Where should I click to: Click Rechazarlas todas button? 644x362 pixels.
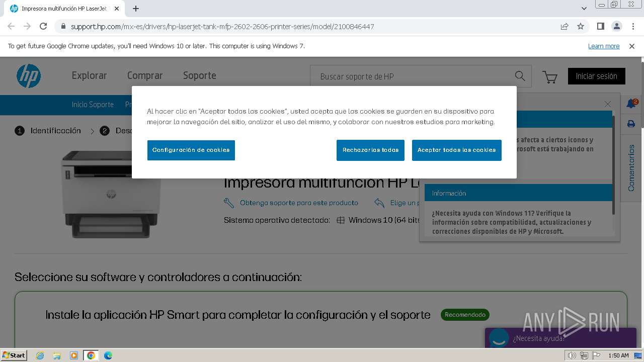pos(370,150)
